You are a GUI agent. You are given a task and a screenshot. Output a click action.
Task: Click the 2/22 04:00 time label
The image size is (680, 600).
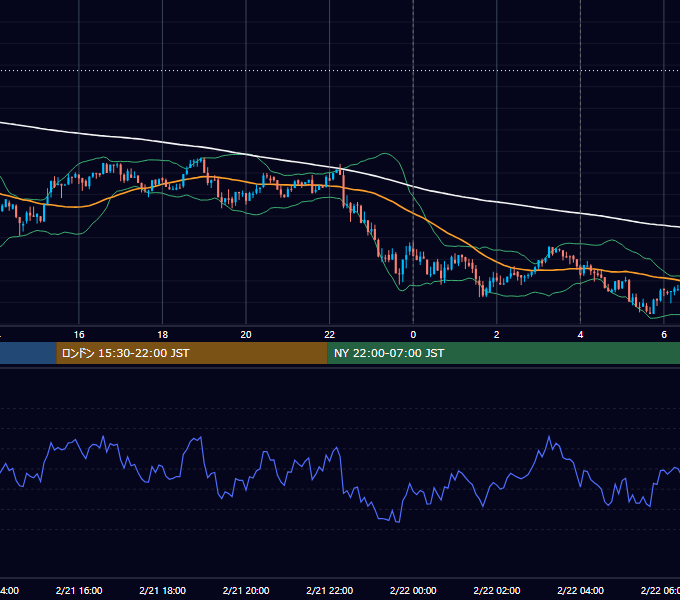coord(580,590)
